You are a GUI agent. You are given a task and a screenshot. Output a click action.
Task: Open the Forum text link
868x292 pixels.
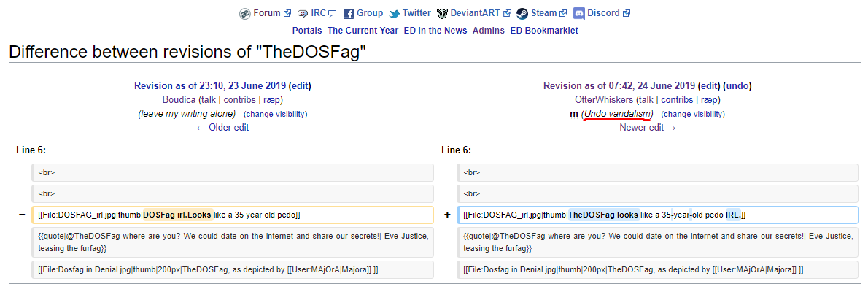tap(267, 13)
